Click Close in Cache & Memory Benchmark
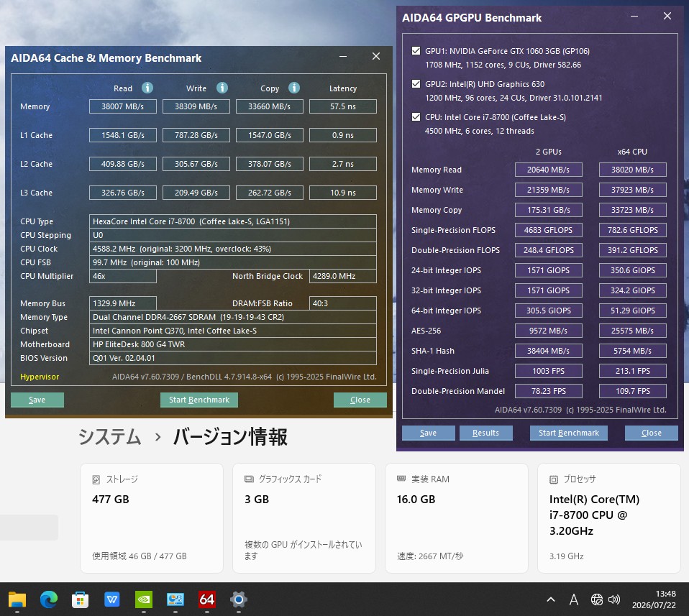The height and width of the screenshot is (616, 689). coord(360,400)
